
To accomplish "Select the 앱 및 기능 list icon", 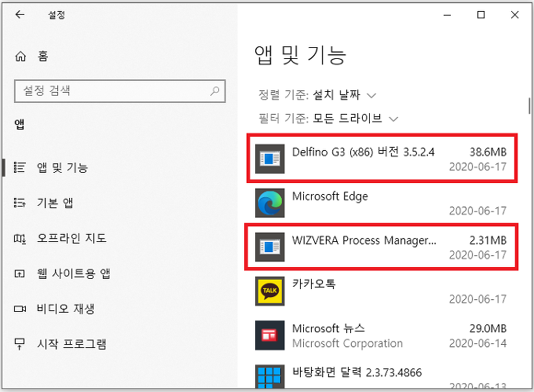I will click(20, 167).
